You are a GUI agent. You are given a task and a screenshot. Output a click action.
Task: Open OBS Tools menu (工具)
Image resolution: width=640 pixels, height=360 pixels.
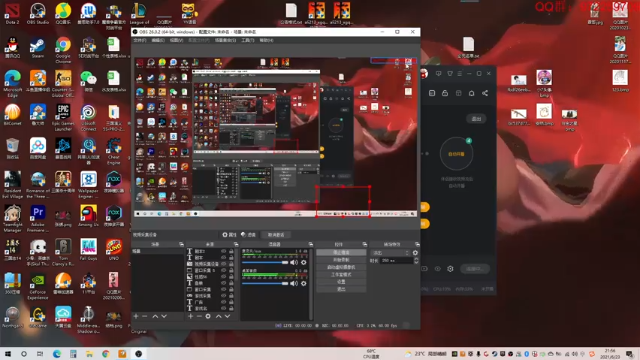(247, 40)
